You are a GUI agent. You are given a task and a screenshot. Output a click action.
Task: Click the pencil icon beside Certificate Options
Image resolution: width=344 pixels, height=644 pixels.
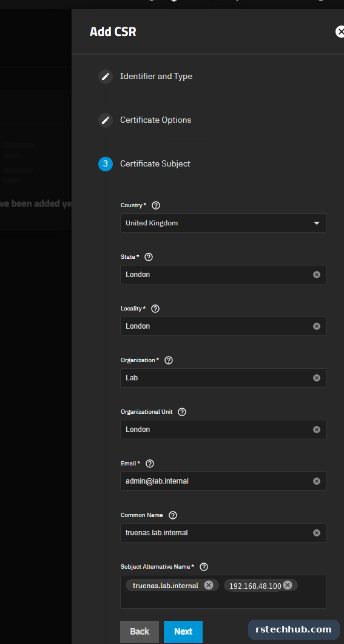point(106,120)
